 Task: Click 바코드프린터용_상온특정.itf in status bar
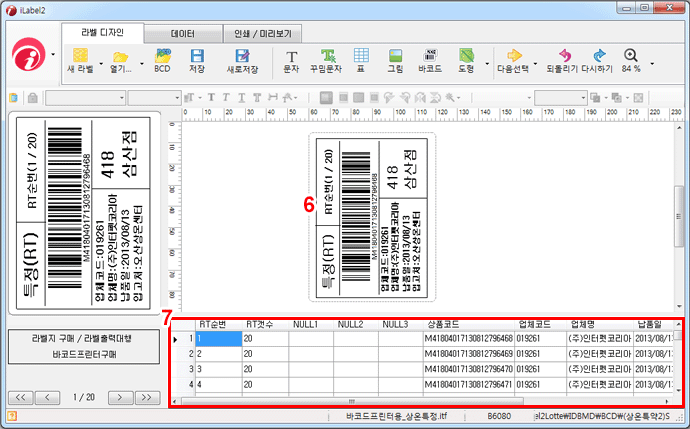396,416
